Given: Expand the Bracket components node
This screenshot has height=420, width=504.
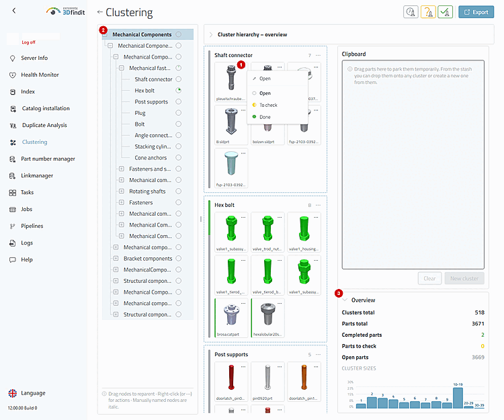Looking at the screenshot, I should [116, 258].
